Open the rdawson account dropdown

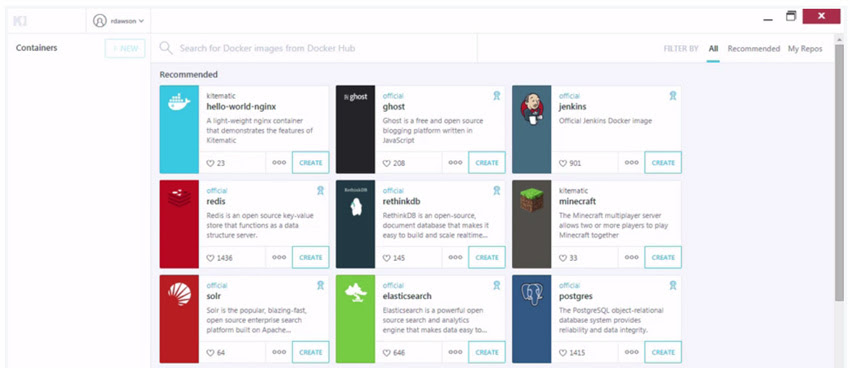pos(119,21)
